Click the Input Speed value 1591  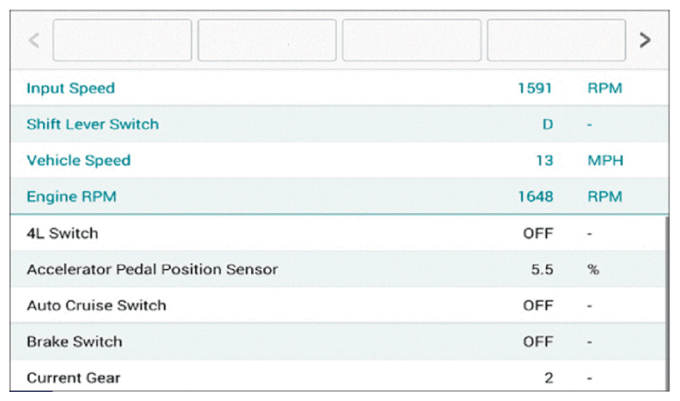[535, 88]
